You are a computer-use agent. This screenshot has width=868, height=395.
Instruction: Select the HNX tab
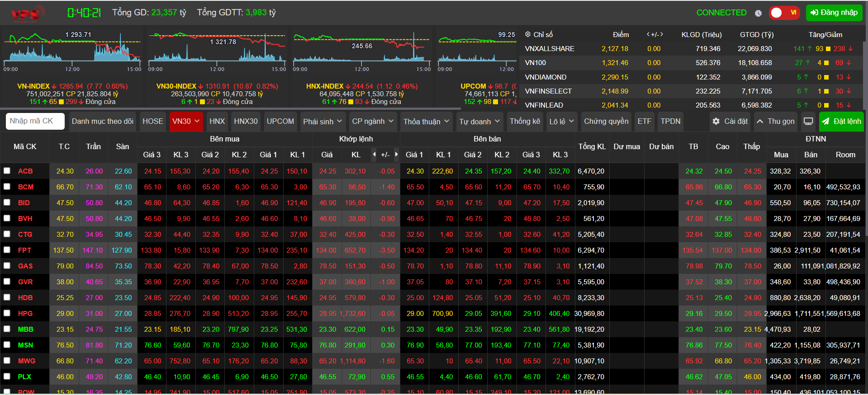(x=217, y=121)
